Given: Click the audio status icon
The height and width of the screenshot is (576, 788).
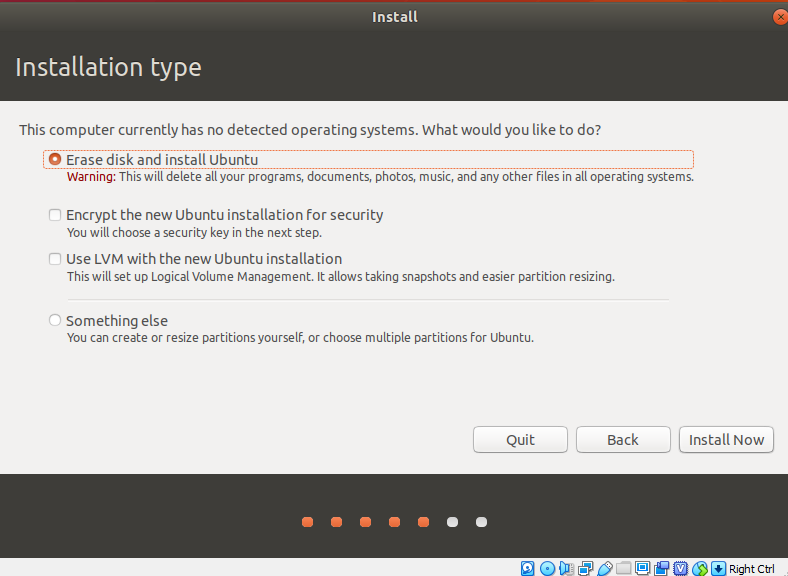Looking at the screenshot, I should point(566,568).
